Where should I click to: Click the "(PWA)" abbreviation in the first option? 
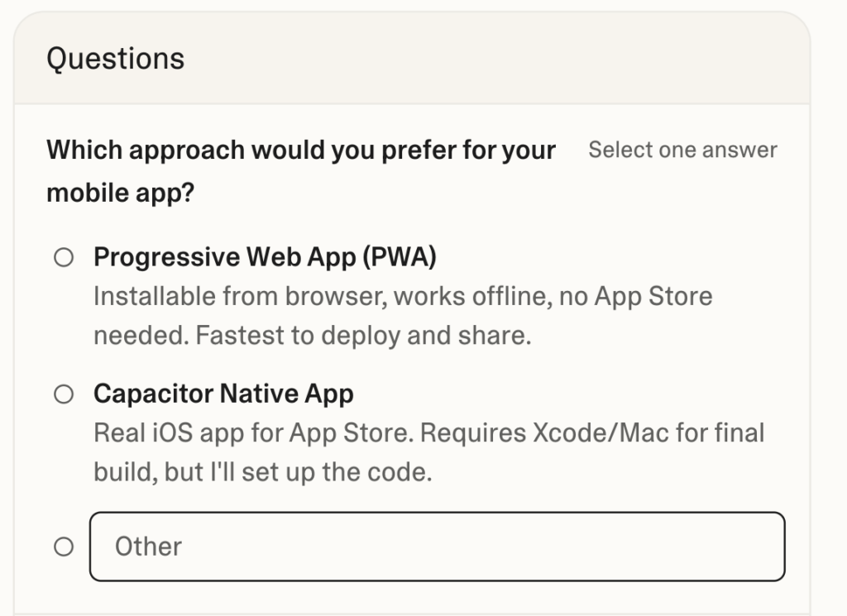(398, 258)
